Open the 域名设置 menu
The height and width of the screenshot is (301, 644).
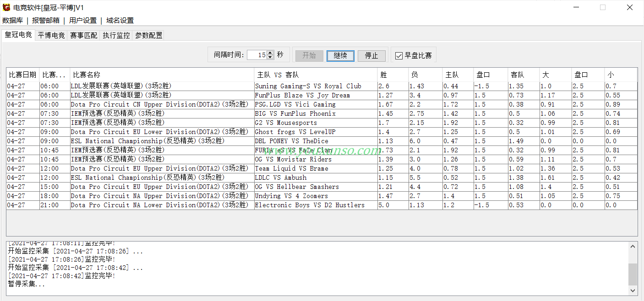click(x=120, y=20)
